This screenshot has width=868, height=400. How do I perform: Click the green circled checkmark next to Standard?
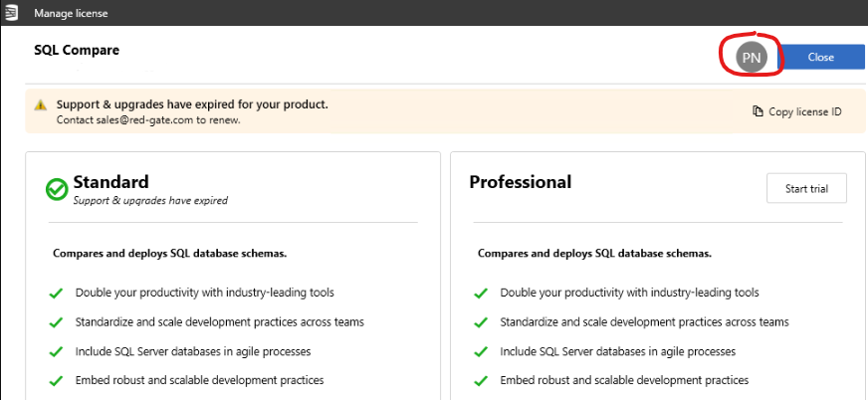click(57, 189)
